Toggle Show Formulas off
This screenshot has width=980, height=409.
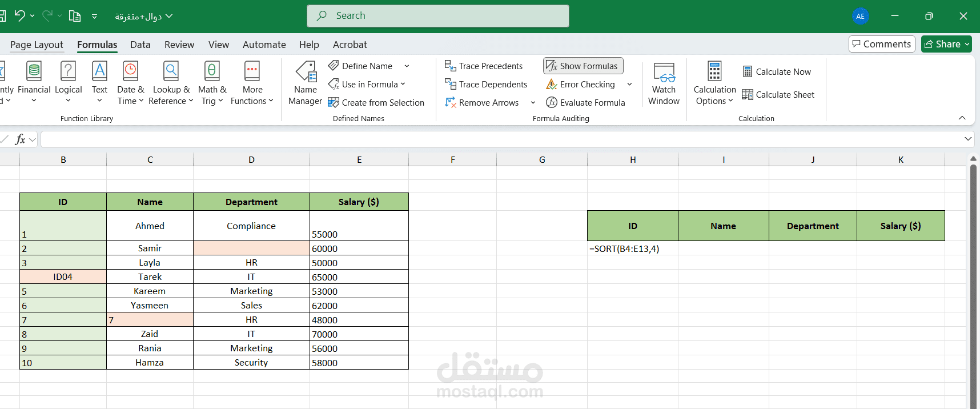[x=583, y=66]
